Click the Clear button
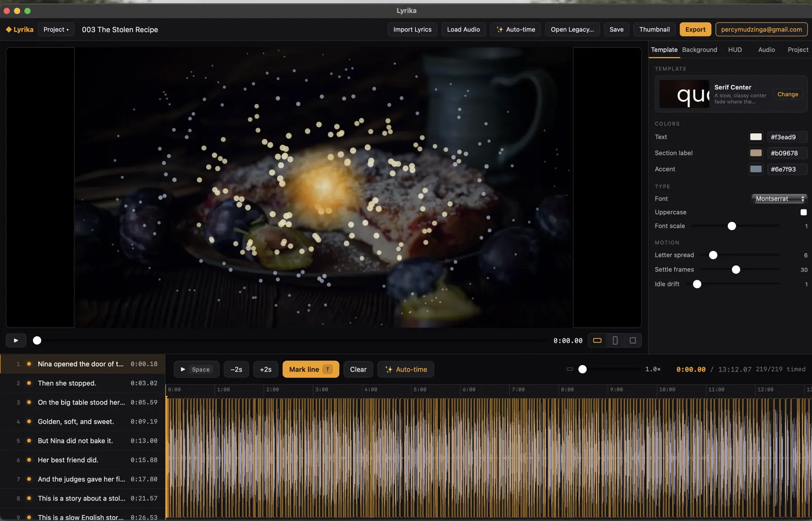Screen dimensions: 812x521 (x=358, y=369)
